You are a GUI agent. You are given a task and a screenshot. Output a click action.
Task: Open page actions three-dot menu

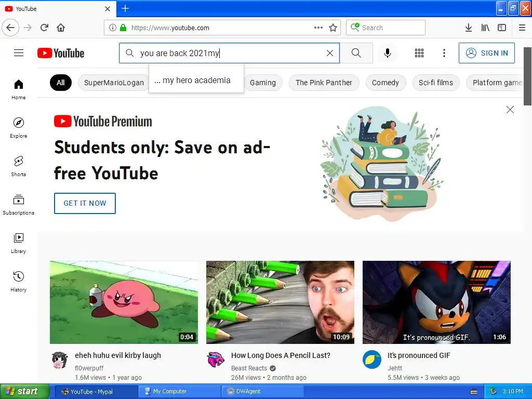318,28
